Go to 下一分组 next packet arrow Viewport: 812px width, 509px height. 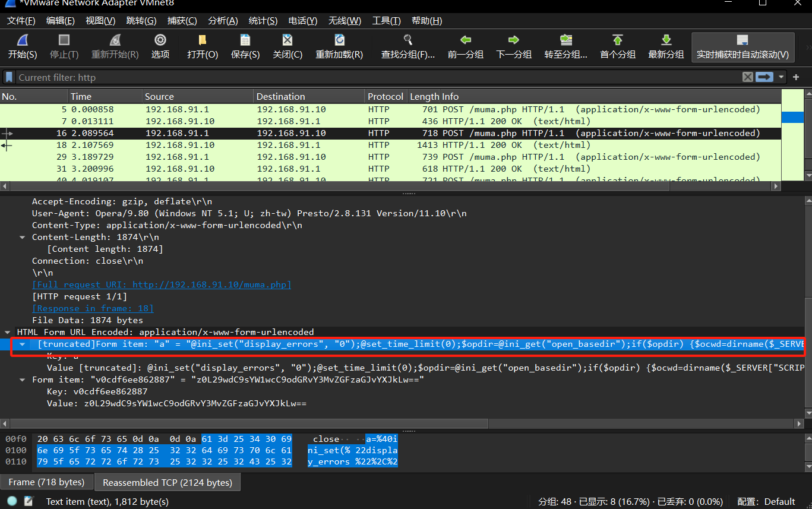point(514,40)
